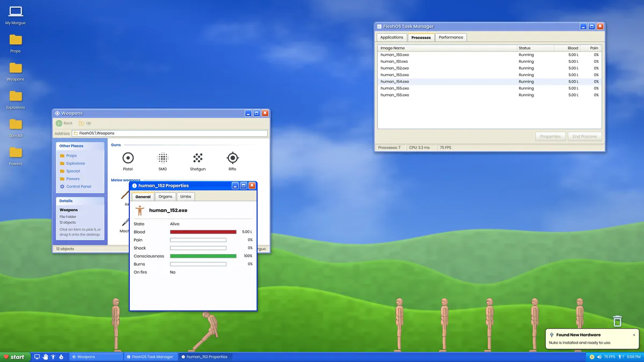Select the hand tool in quick launch
The image size is (644, 362).
point(45,357)
